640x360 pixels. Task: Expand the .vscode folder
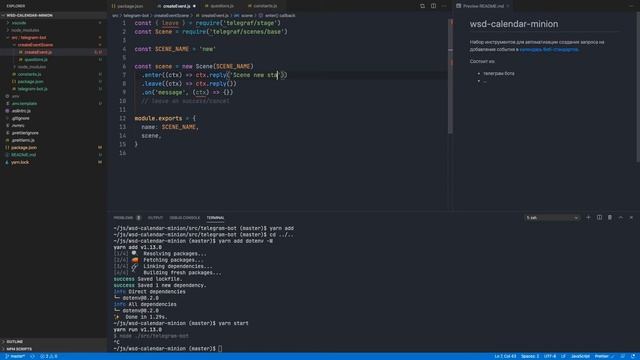coord(53,23)
